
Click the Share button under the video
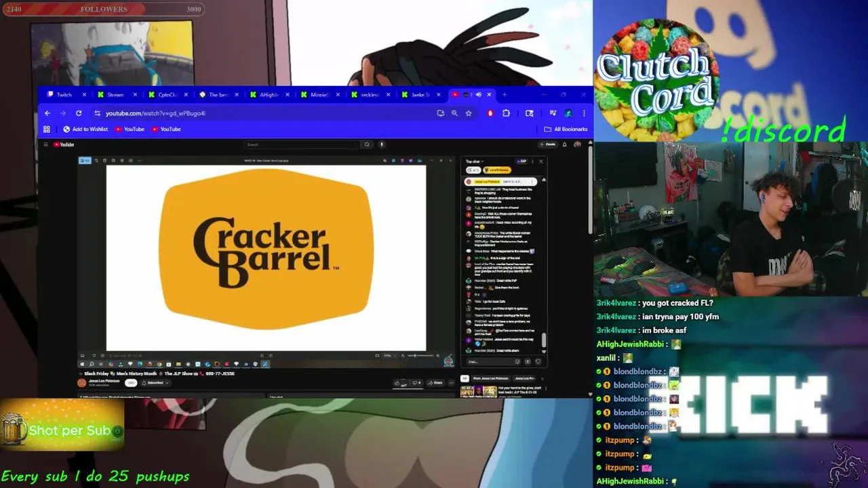click(x=435, y=383)
